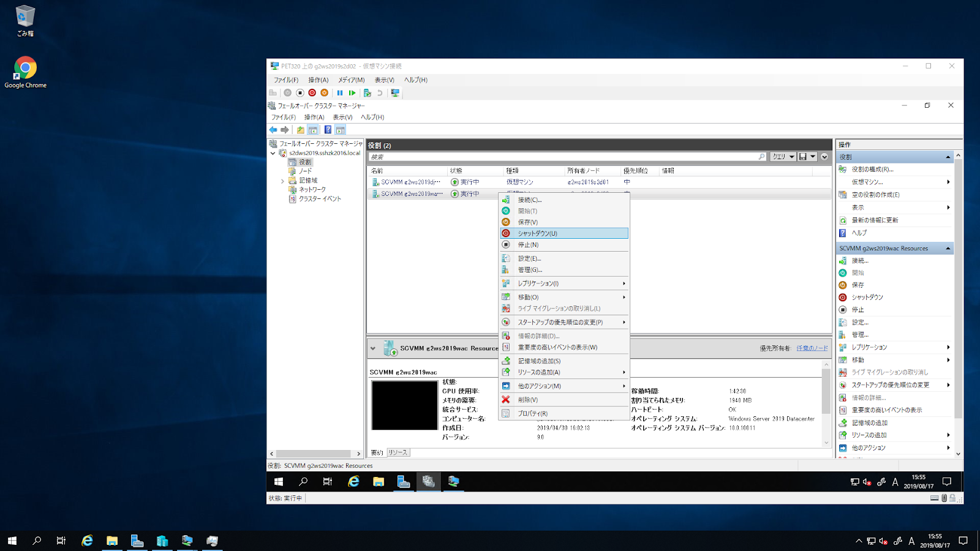This screenshot has width=980, height=551.
Task: Switch to the リソース tab at the bottom
Action: pyautogui.click(x=398, y=452)
